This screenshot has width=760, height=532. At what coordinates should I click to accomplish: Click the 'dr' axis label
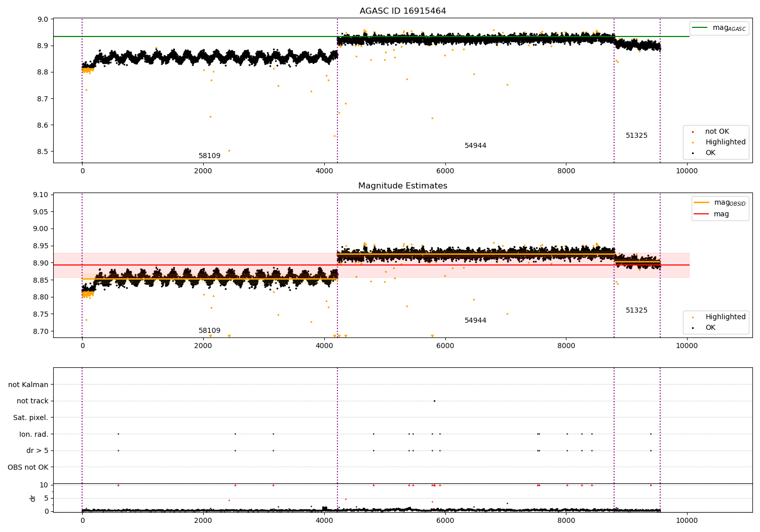pyautogui.click(x=33, y=499)
